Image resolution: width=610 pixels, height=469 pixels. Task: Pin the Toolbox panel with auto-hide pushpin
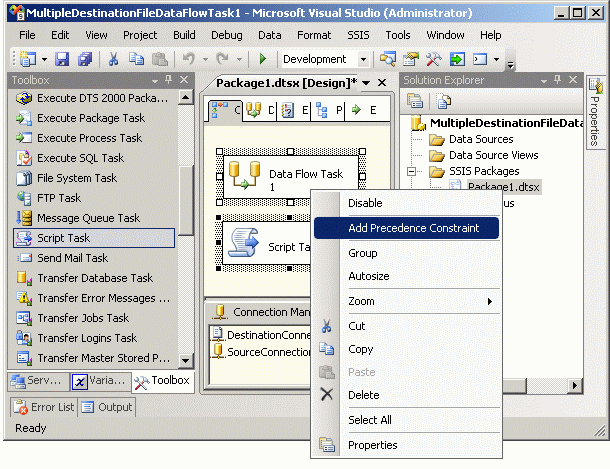168,80
